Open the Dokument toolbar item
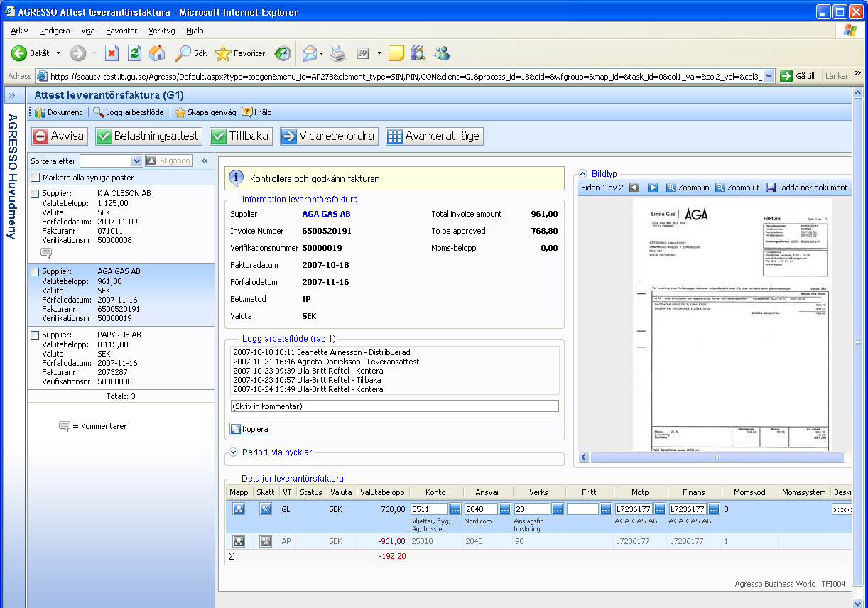The image size is (868, 608). 58,112
